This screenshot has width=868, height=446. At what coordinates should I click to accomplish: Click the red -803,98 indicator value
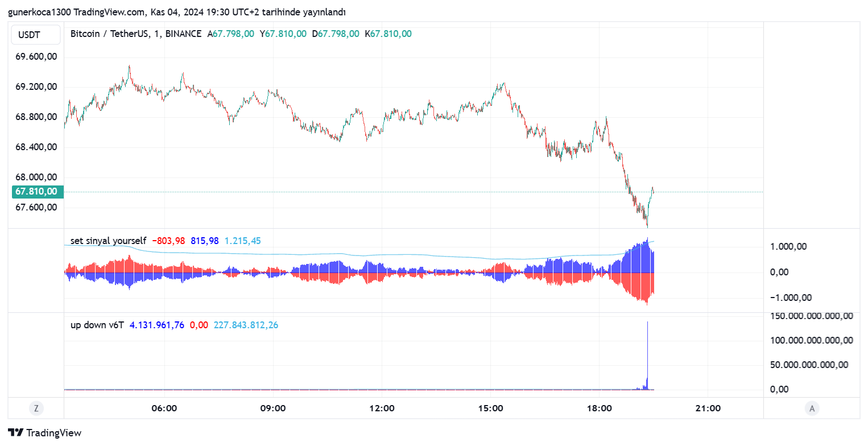tap(168, 241)
